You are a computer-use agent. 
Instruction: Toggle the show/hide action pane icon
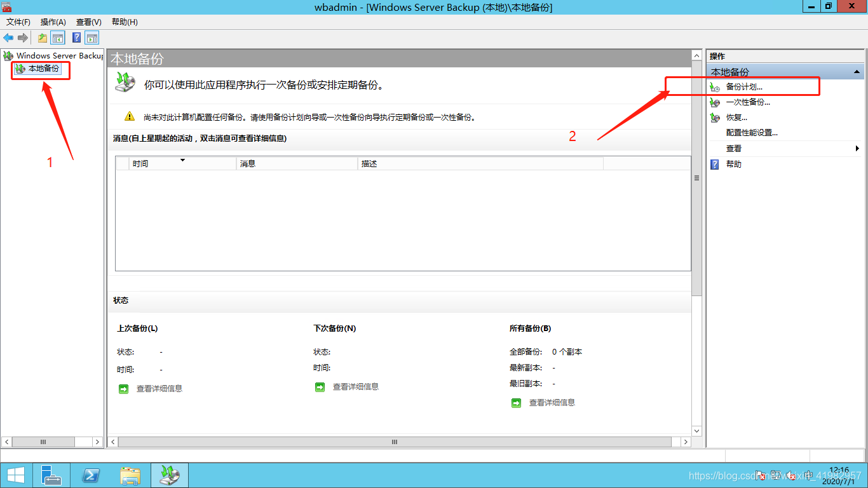click(x=92, y=38)
